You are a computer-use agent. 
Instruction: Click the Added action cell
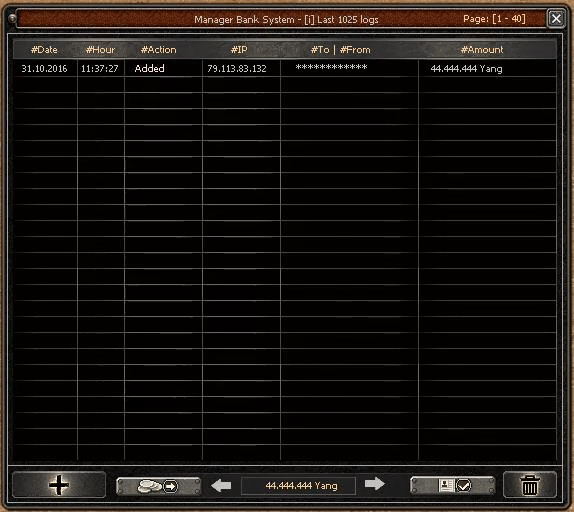click(150, 68)
